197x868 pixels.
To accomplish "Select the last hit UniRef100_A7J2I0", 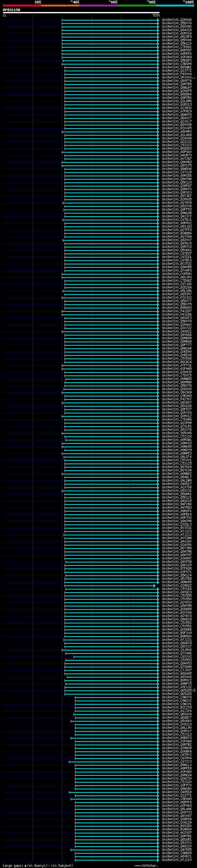I will [177, 860].
